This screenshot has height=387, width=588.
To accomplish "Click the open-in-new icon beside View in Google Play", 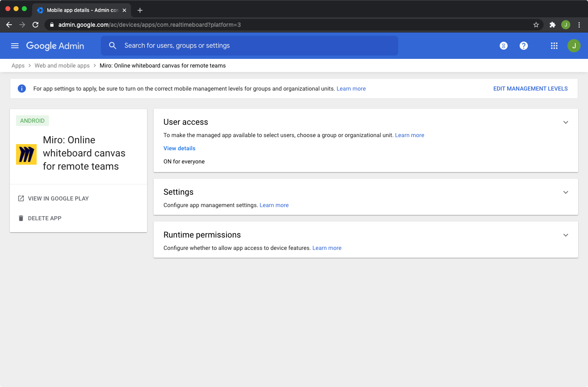I will click(x=21, y=198).
